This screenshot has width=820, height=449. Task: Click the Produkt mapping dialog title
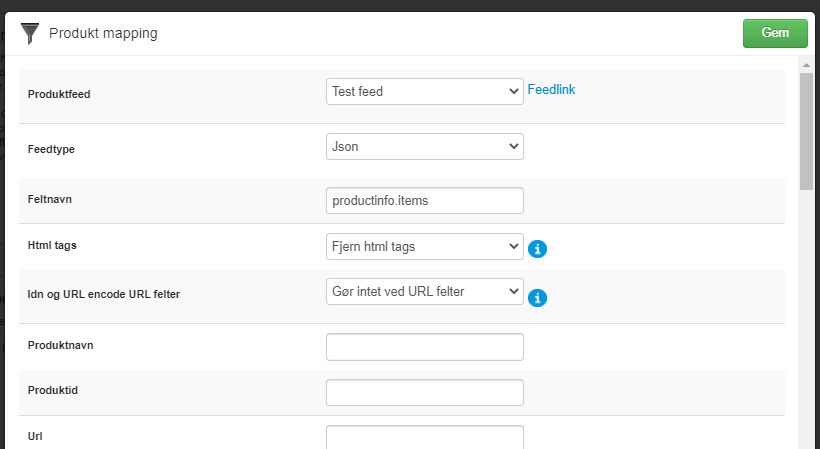point(103,33)
